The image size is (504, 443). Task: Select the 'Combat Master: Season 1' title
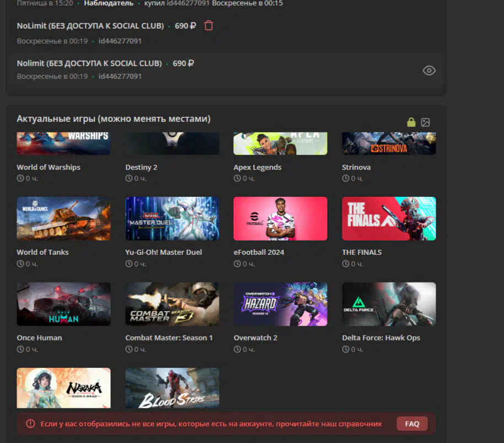pos(169,338)
